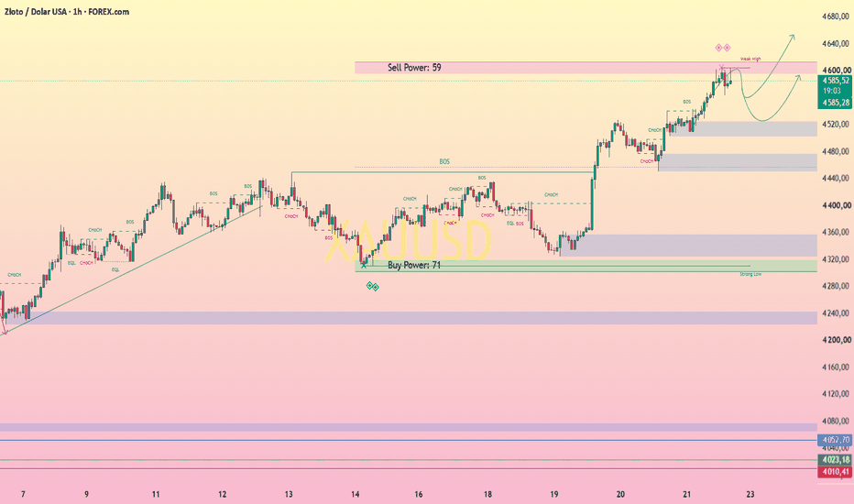Screen dimensions: 854x504
Task: Click the red 4010,41 price tag
Action: 836,472
